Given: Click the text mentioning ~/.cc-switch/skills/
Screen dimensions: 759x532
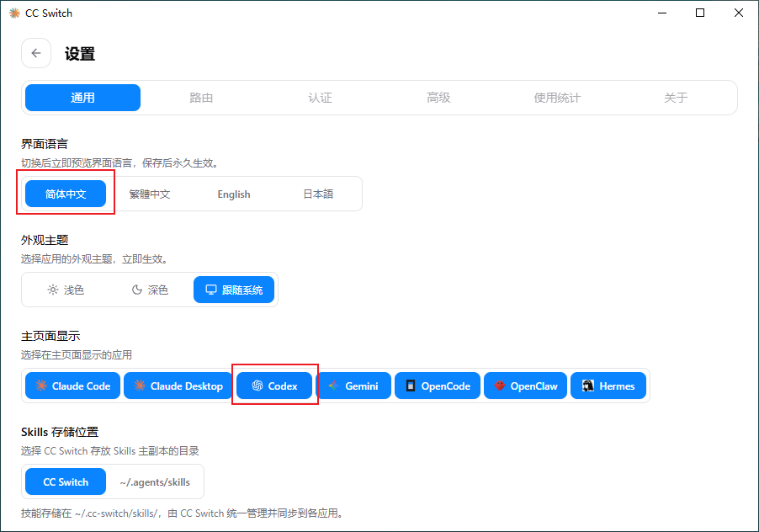Looking at the screenshot, I should pyautogui.click(x=183, y=513).
